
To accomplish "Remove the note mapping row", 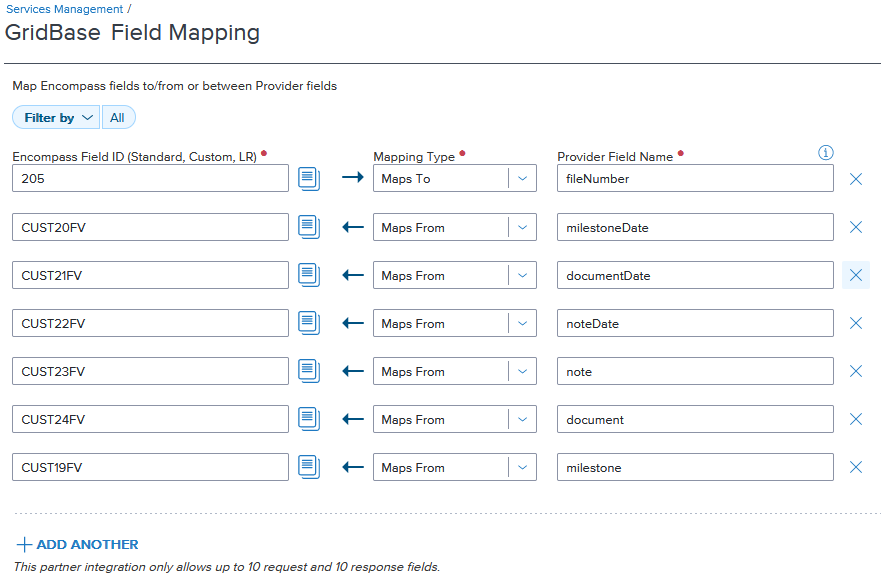I will (x=856, y=371).
